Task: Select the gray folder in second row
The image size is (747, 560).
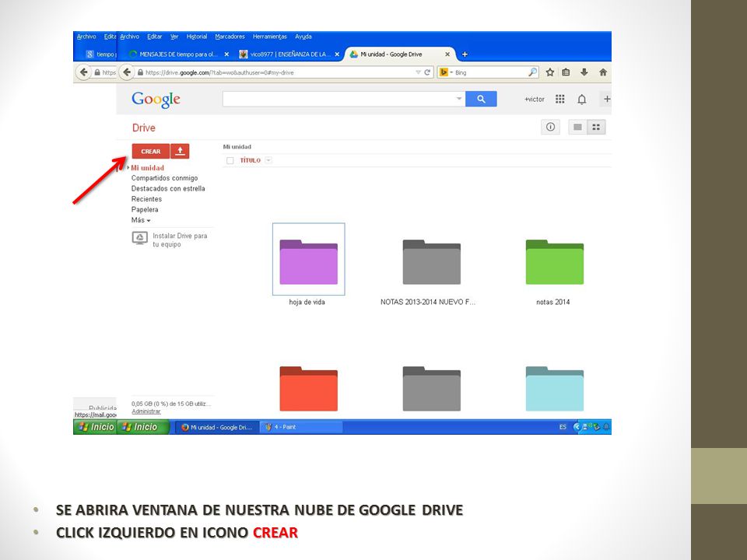Action: (x=432, y=389)
